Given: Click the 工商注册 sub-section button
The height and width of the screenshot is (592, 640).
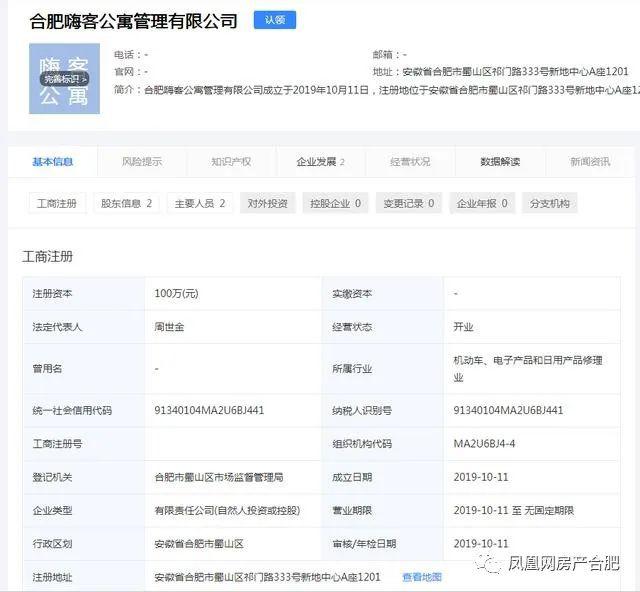Looking at the screenshot, I should 57,203.
